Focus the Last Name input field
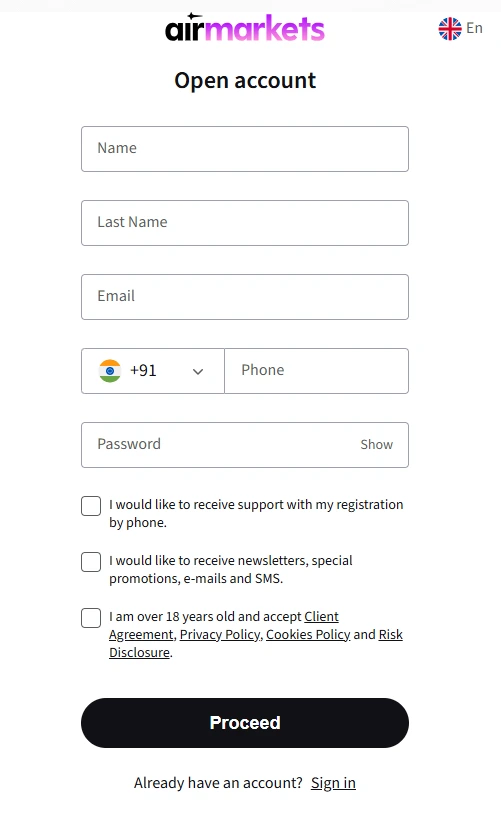 point(245,223)
